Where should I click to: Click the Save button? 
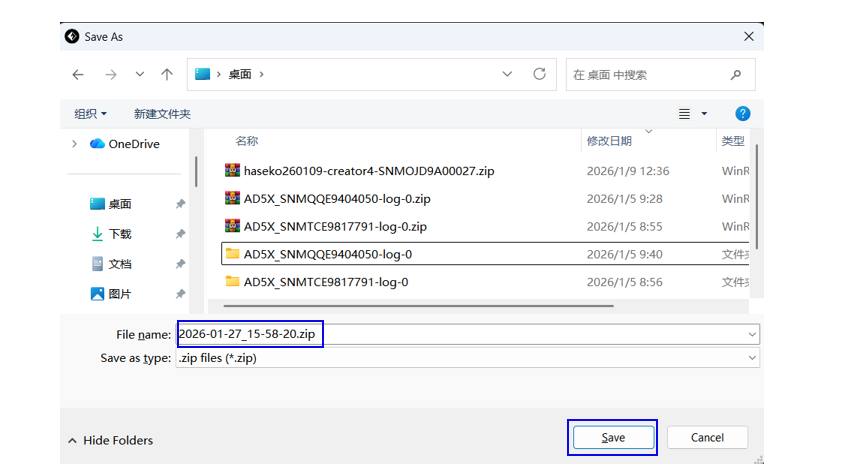(x=613, y=438)
